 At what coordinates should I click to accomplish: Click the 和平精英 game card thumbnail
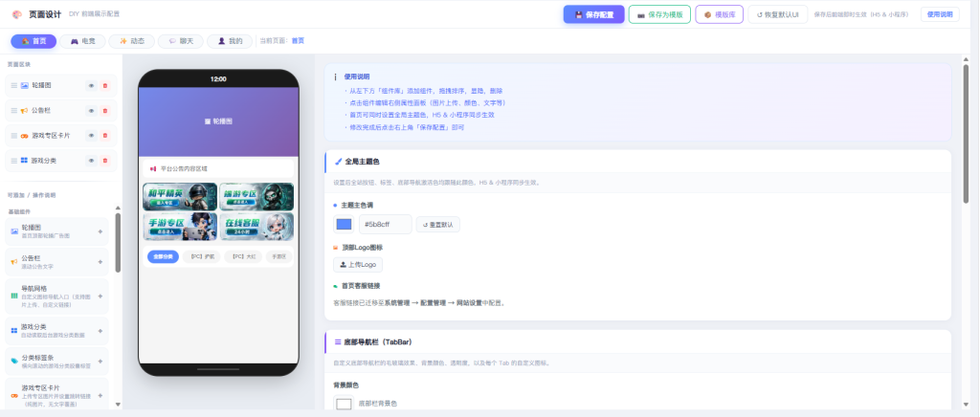(180, 197)
